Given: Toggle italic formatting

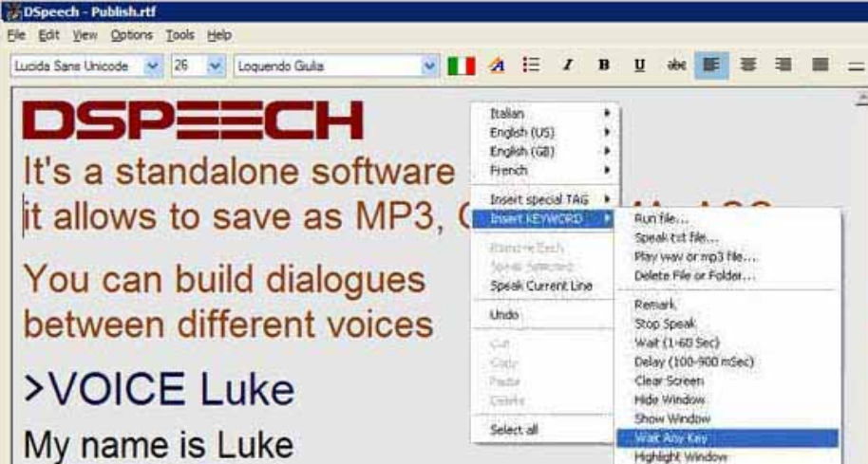Looking at the screenshot, I should pos(568,66).
